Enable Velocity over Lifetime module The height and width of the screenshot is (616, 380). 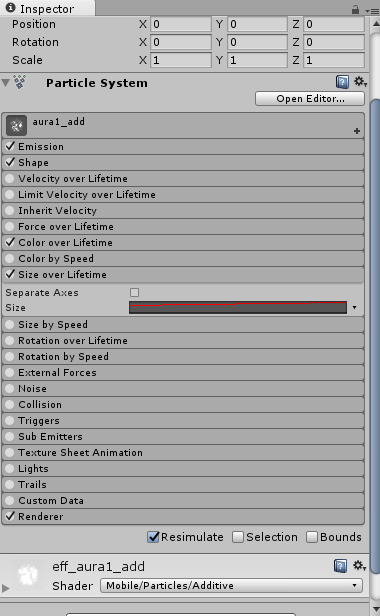click(10, 178)
